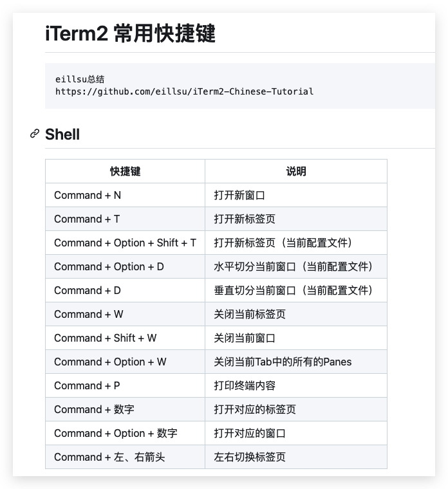Click the 打开新窗口 description cell
The image size is (448, 489).
coord(296,195)
